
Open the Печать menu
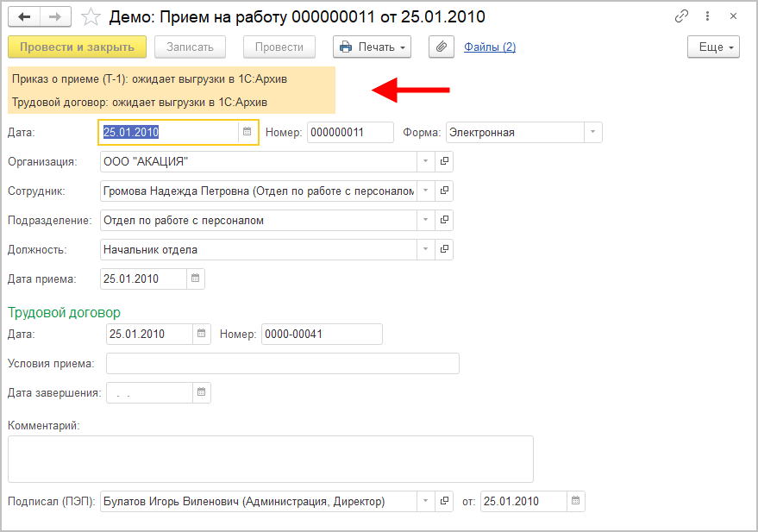point(372,47)
